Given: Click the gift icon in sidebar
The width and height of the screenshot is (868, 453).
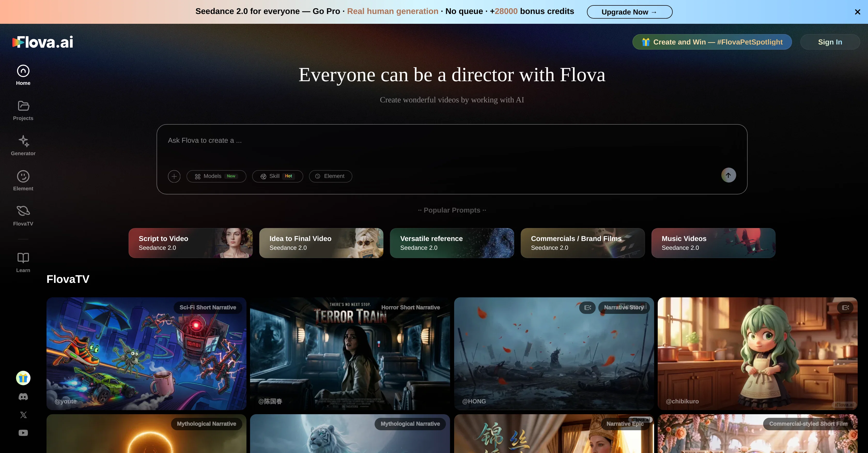Looking at the screenshot, I should pos(23,378).
